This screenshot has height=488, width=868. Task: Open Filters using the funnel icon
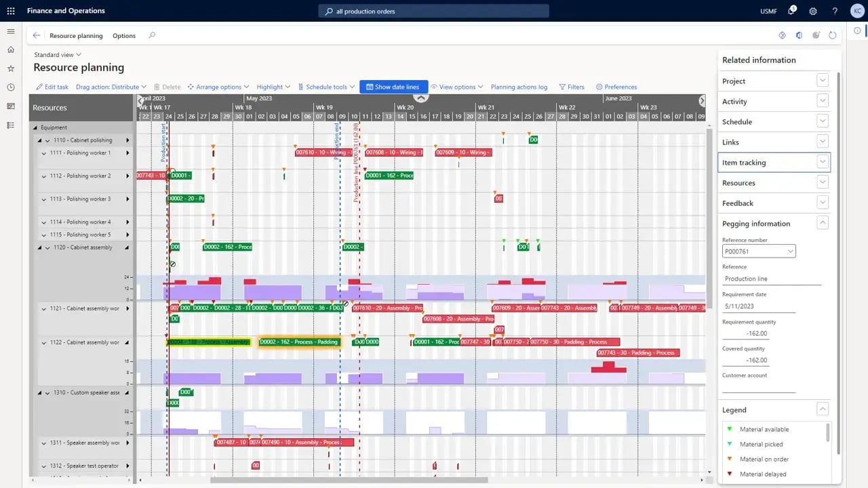coord(572,86)
